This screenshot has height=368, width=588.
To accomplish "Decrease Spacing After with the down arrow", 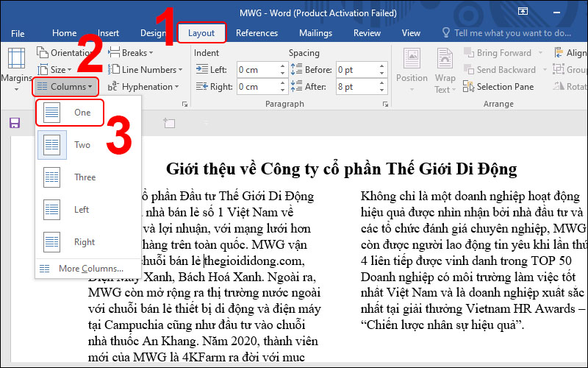I will click(x=381, y=91).
